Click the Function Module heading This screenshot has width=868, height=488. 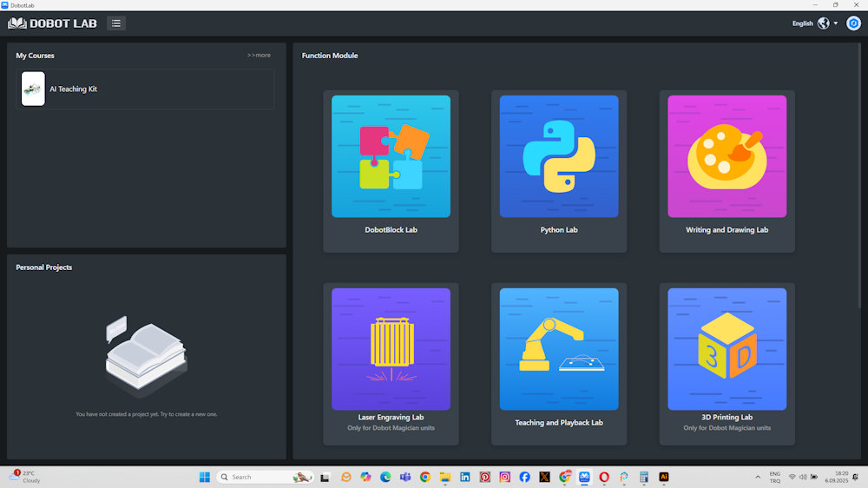329,56
